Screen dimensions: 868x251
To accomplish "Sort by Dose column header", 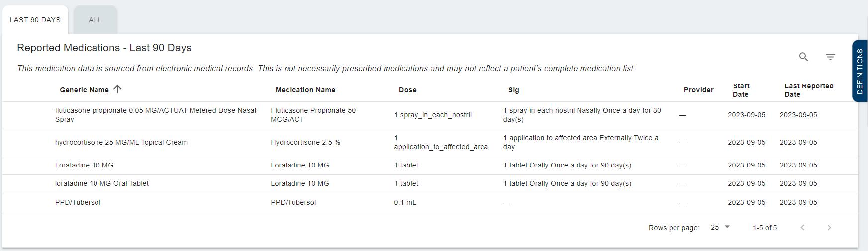I will tap(407, 90).
